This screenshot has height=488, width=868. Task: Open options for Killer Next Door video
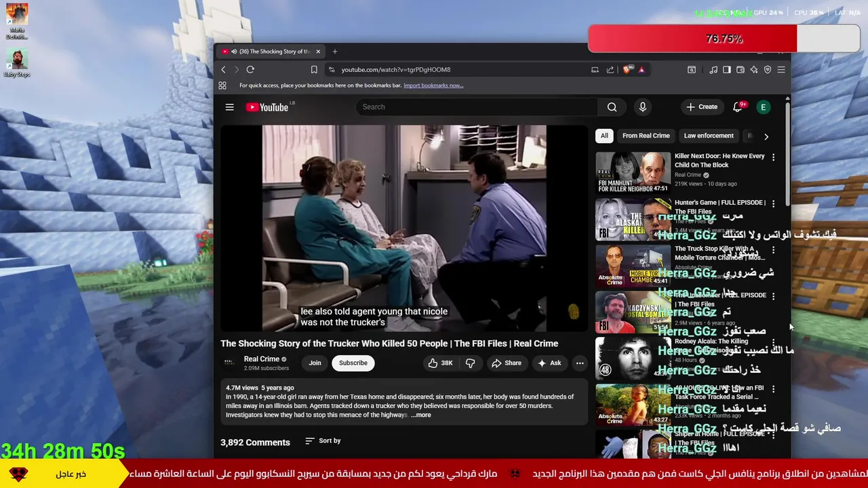click(773, 157)
